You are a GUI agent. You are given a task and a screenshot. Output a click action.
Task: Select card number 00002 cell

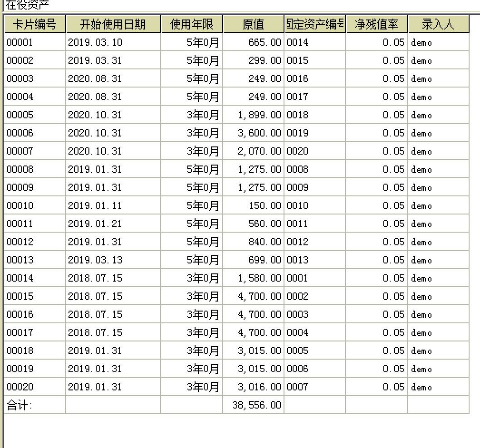34,60
